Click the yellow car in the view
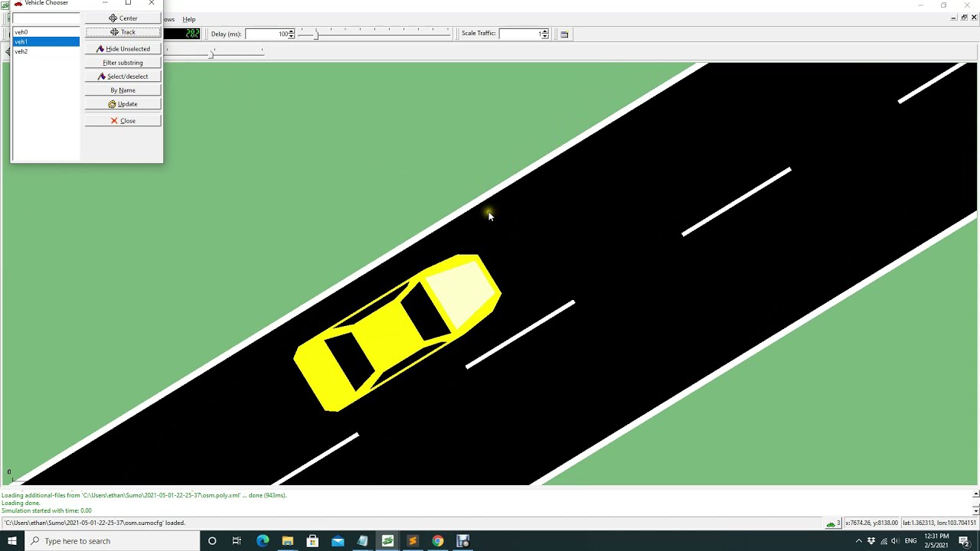 point(398,333)
